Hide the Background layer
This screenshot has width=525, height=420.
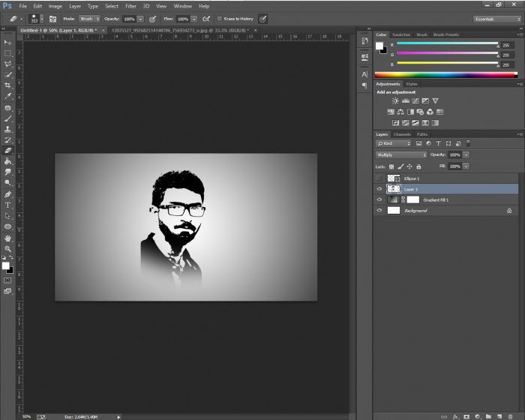pyautogui.click(x=379, y=211)
